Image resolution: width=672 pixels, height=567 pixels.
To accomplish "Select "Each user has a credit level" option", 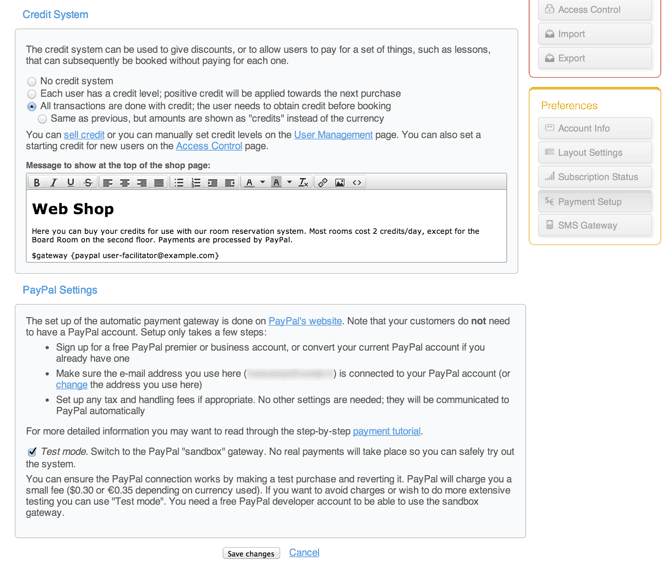I will 32,94.
